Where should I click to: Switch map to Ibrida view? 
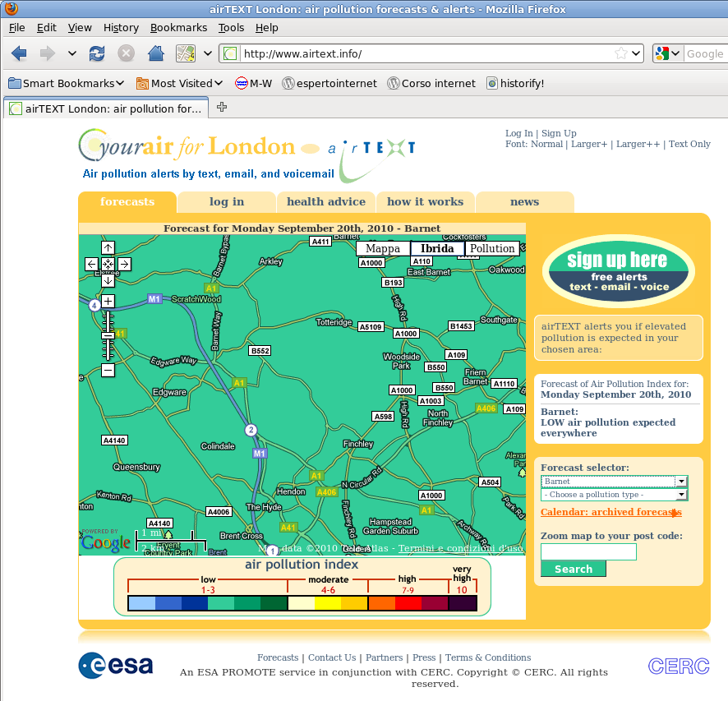(x=437, y=248)
